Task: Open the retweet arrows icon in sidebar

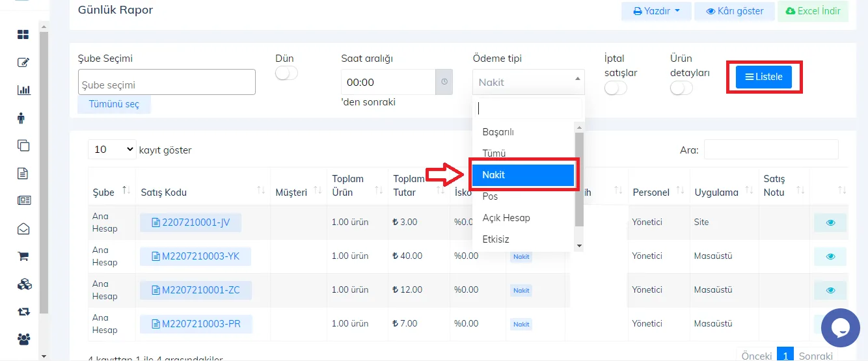Action: pyautogui.click(x=23, y=312)
